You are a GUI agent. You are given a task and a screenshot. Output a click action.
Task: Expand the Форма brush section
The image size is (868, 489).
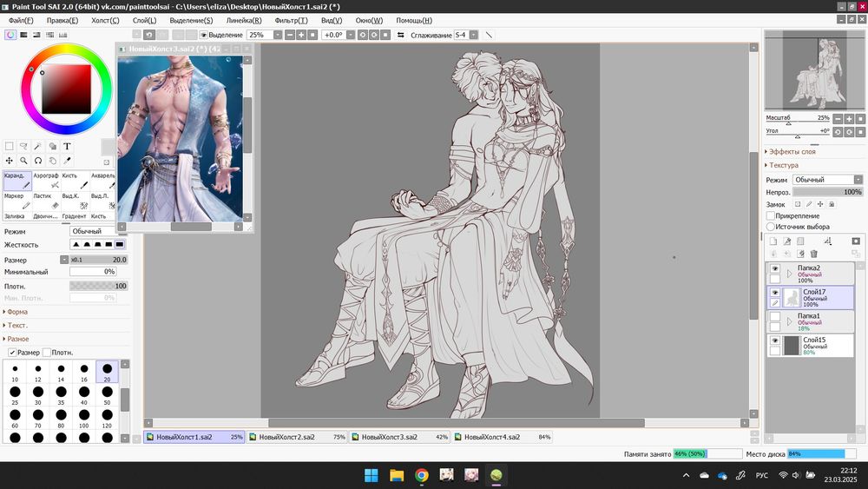tap(16, 312)
